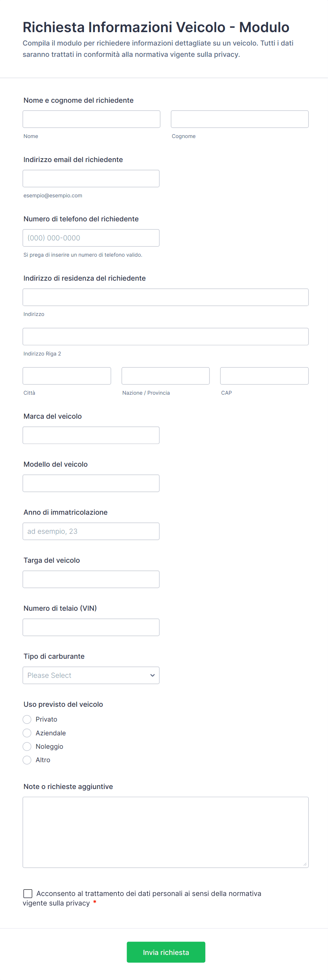
Task: Open the Tipo di carburante dropdown
Action: pyautogui.click(x=91, y=675)
